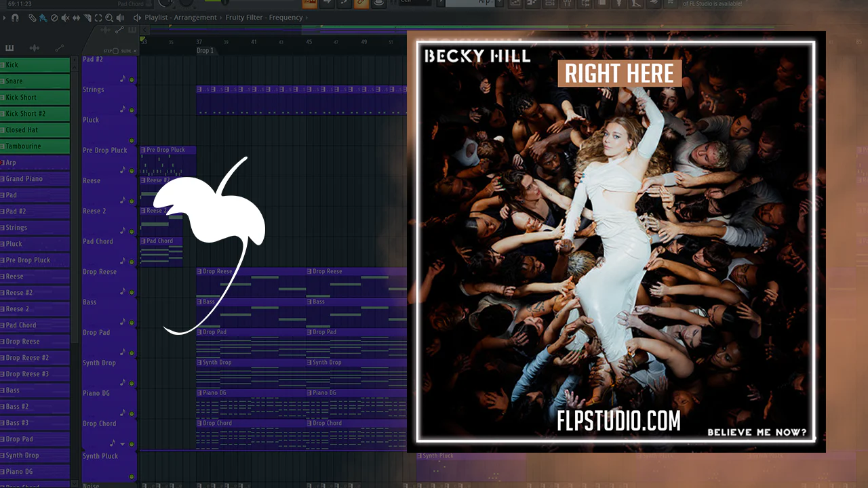
Task: Select the Grand Piano pattern
Action: click(x=35, y=179)
